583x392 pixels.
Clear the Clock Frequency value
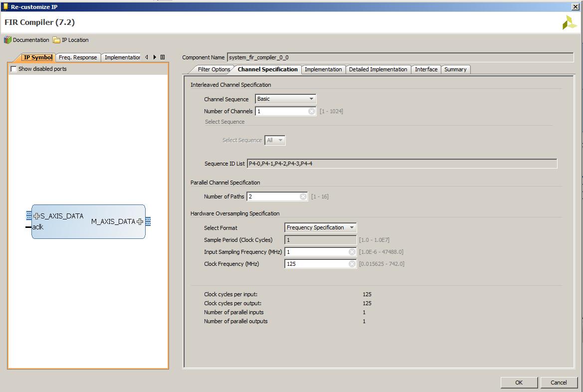(x=352, y=264)
